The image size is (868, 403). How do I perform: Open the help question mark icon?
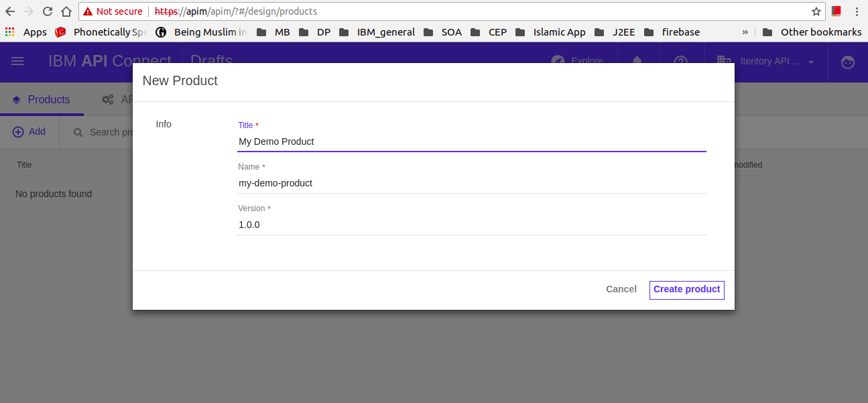click(680, 61)
